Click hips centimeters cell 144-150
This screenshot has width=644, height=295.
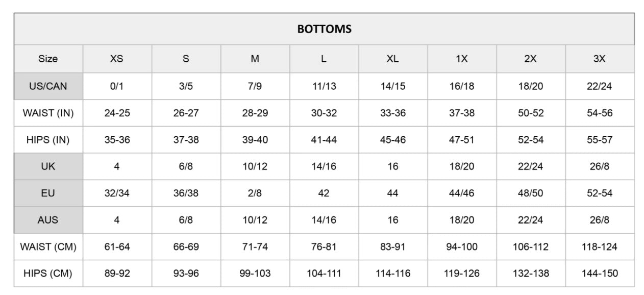click(600, 274)
